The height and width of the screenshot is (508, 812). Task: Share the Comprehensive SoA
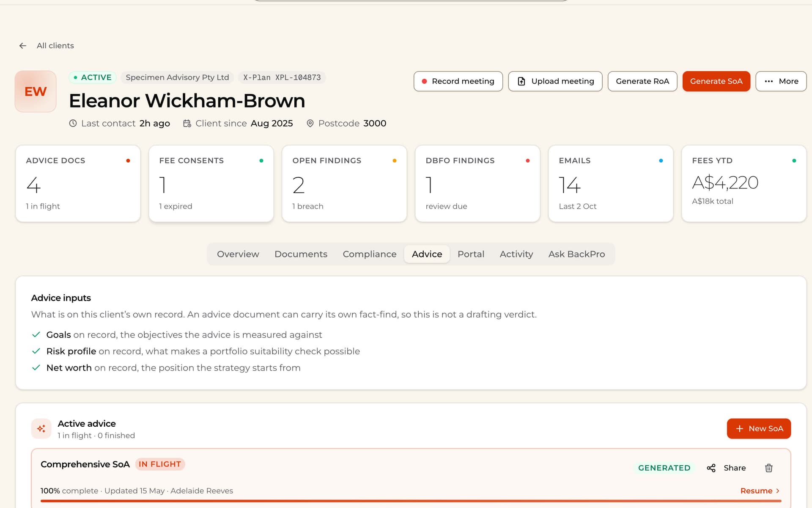click(726, 468)
